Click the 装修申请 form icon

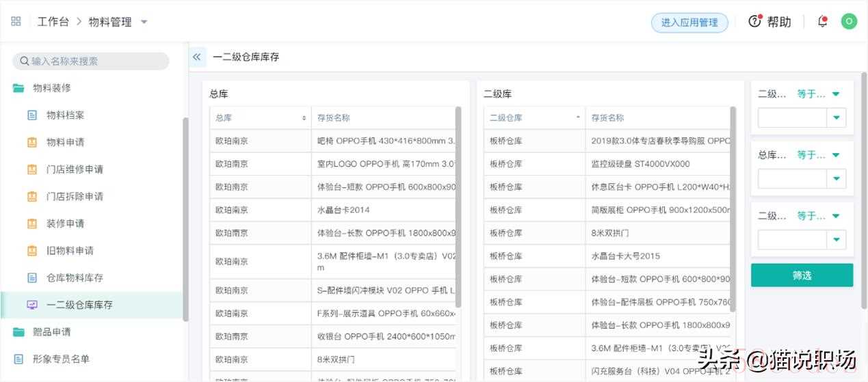coord(32,223)
